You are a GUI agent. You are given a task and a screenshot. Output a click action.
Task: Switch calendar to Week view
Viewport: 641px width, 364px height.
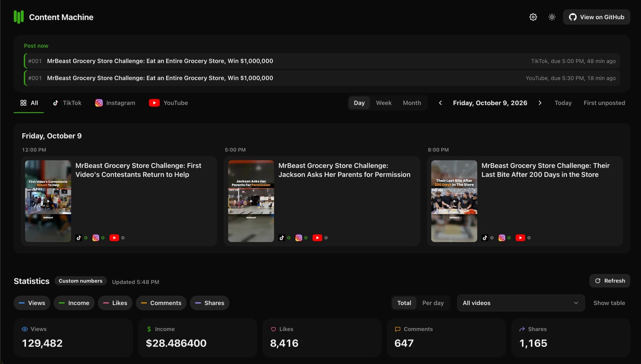click(x=384, y=103)
